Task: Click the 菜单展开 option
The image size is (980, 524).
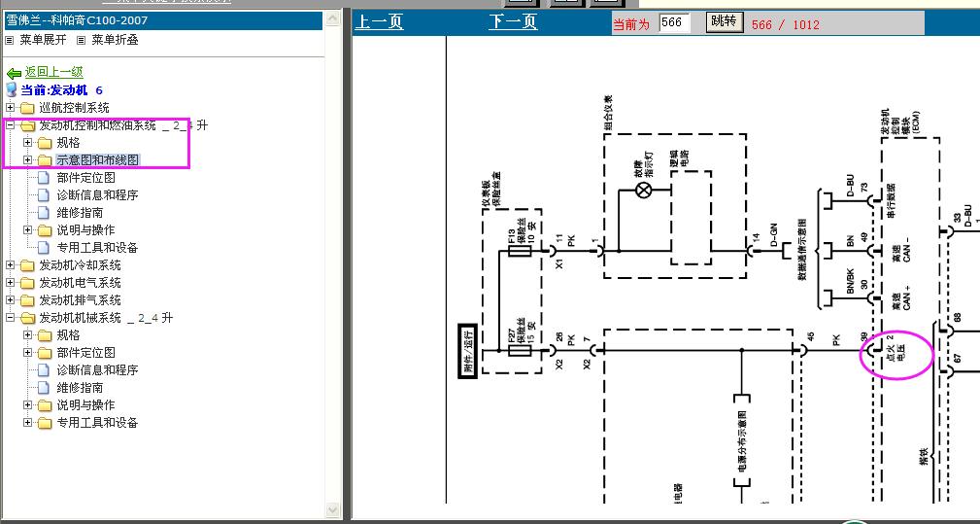Action: pyautogui.click(x=43, y=40)
